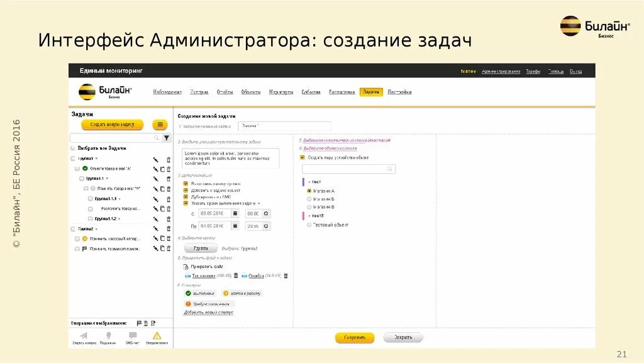Image resolution: width=644 pixels, height=363 pixels.
Task: Enable the Дублировать по СМС checkbox
Action: pyautogui.click(x=185, y=196)
